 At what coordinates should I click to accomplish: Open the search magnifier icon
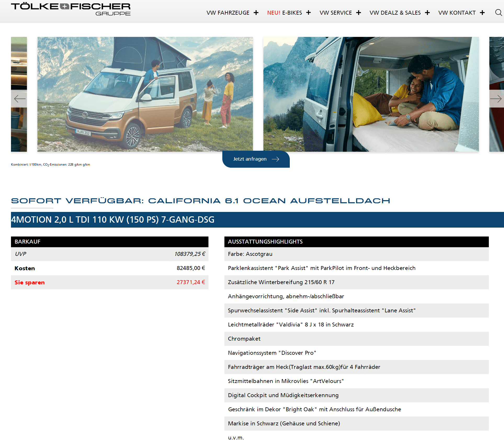tap(499, 13)
